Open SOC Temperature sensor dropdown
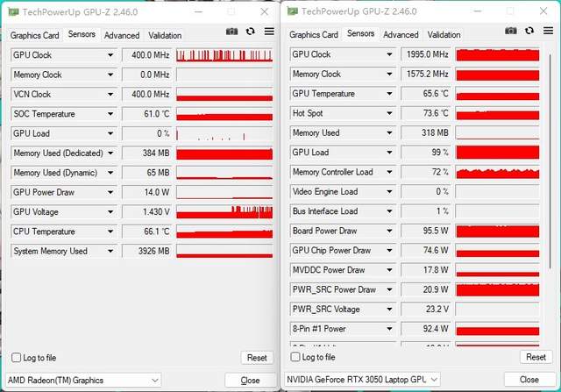 pyautogui.click(x=110, y=114)
